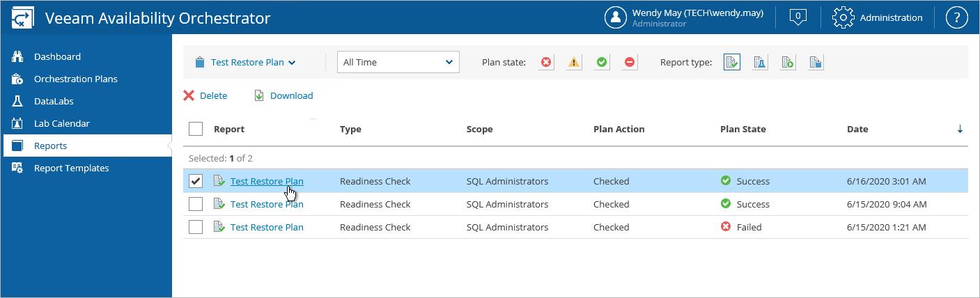Viewport: 980px width, 298px height.
Task: Click user name Wendy May (TECH\wendy.may)
Action: pyautogui.click(x=698, y=13)
